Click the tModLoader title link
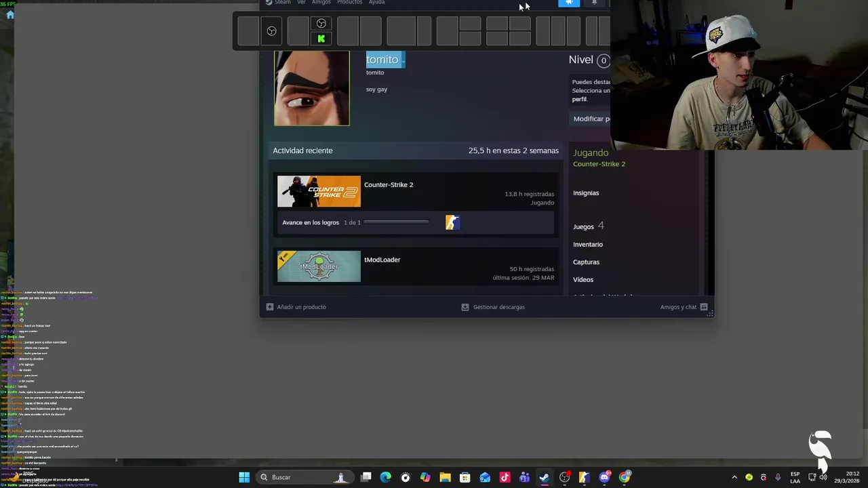The image size is (868, 488). point(382,260)
